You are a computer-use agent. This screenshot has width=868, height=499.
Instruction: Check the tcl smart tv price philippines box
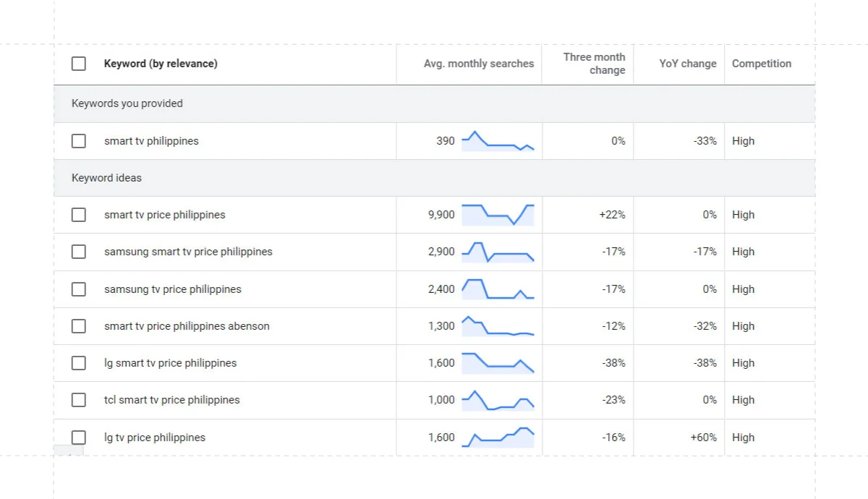(79, 400)
